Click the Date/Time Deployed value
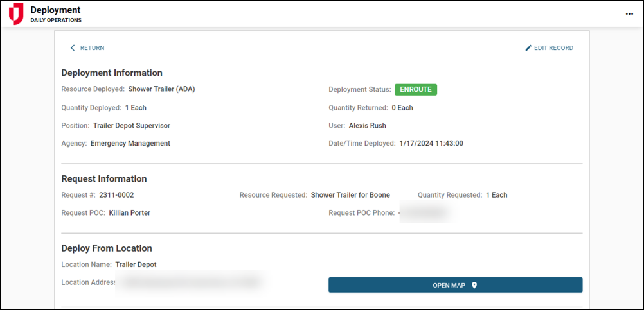Screen dimensions: 644x310 pos(431,144)
